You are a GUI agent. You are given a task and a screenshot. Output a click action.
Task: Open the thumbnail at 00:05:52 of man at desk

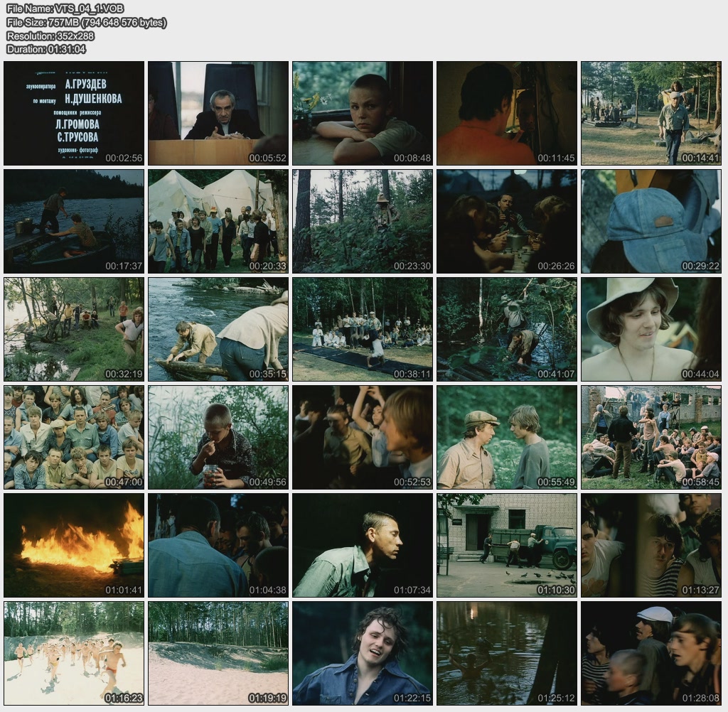click(x=218, y=113)
